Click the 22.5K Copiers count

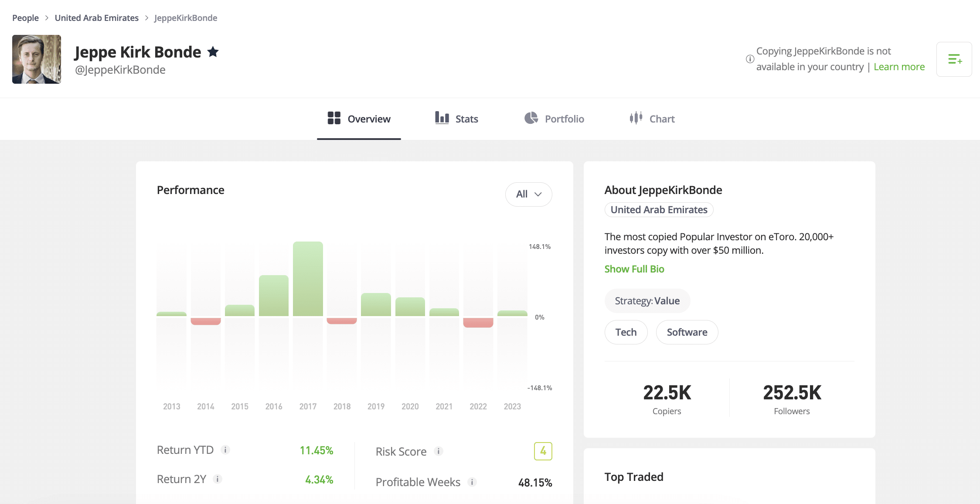click(667, 393)
